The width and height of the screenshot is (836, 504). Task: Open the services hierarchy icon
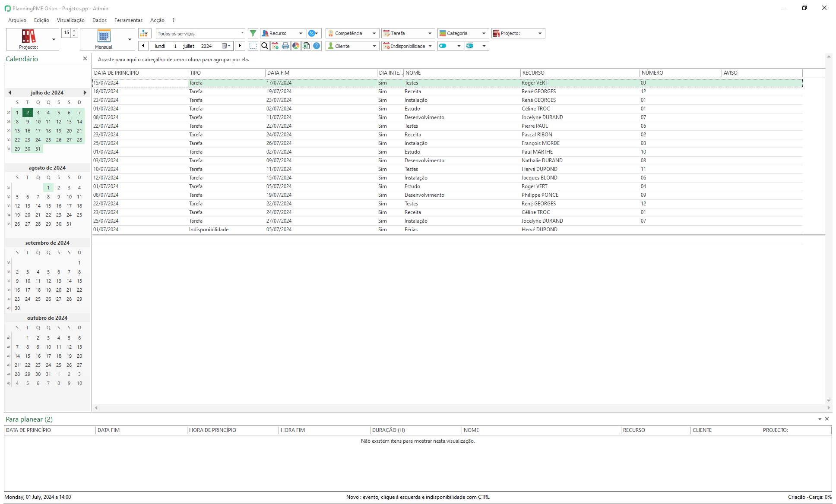145,33
